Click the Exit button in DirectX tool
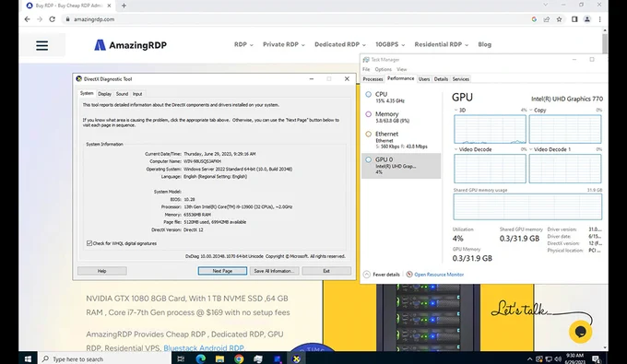The image size is (627, 364). [326, 271]
